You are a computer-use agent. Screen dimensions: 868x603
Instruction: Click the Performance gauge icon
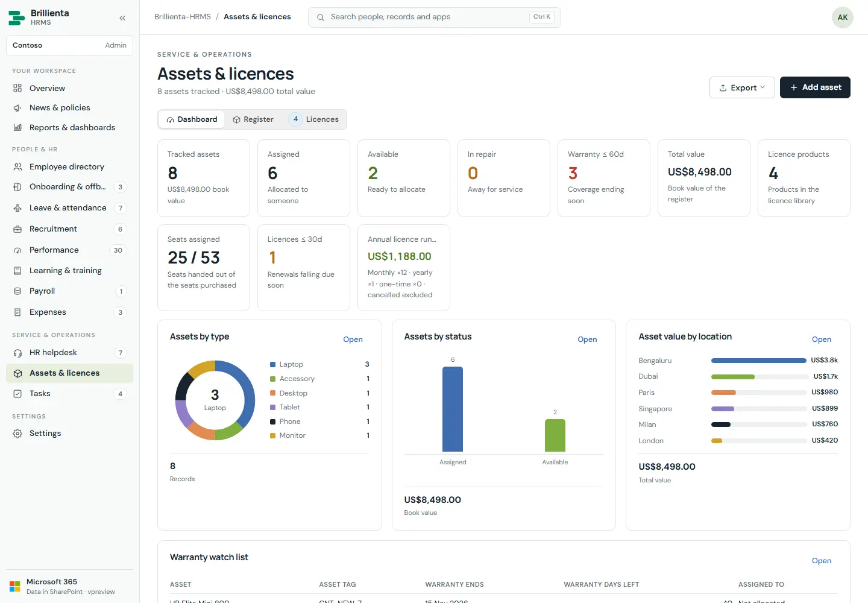(17, 250)
